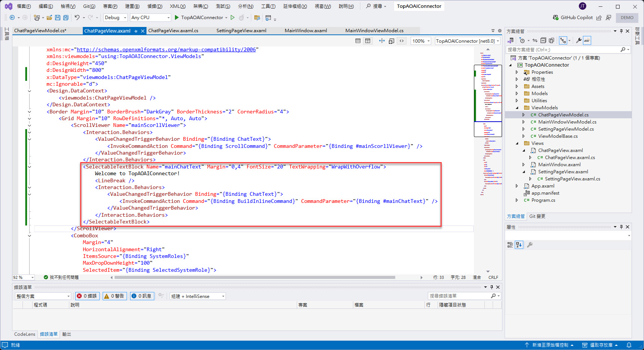Open the 整個方案 scope dropdown in Error List
The image size is (644, 350).
pos(43,296)
